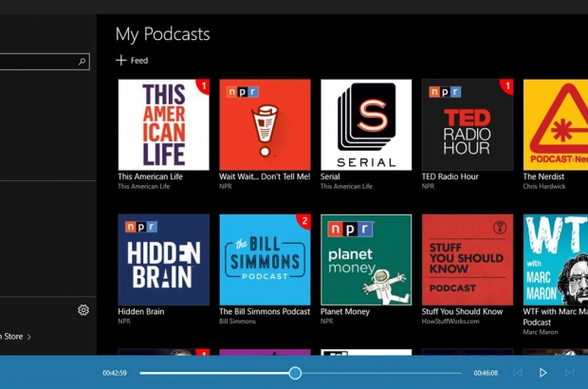Click the search magnifier icon
The image size is (588, 389).
click(83, 62)
